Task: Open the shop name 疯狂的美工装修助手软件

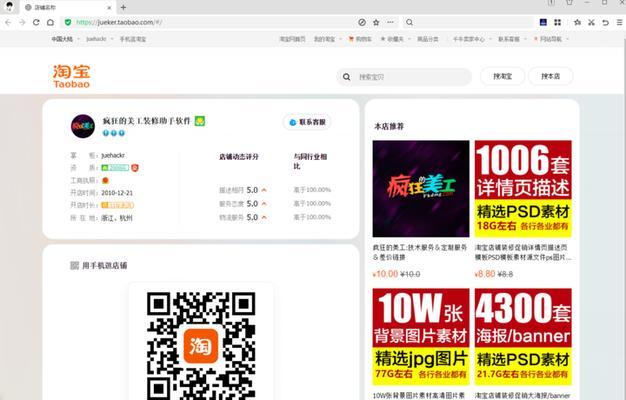Action: point(147,121)
